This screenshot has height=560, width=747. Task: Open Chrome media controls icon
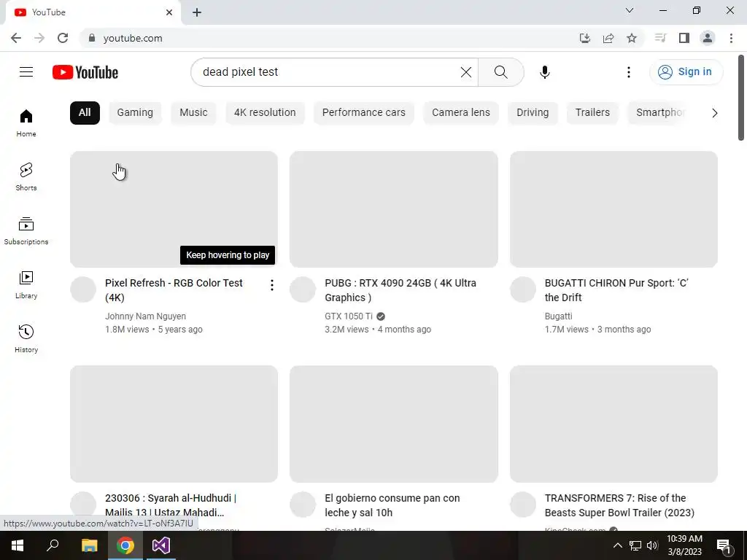[660, 38]
